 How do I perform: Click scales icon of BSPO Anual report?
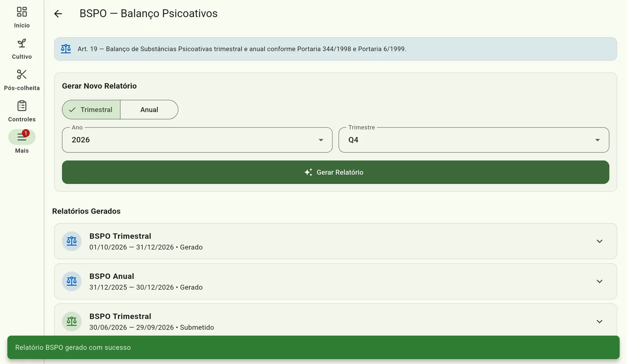tap(72, 281)
